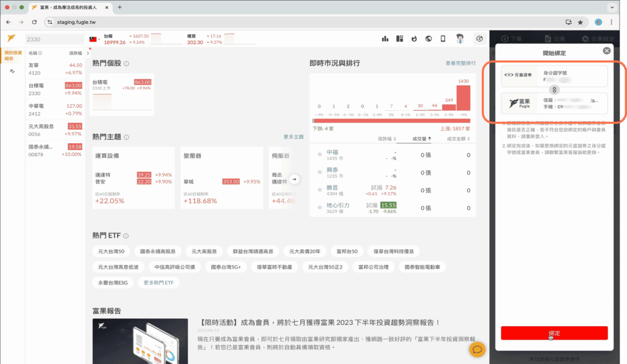627x364 pixels.
Task: Toggle favorite star for 中福
Action: coord(319,155)
